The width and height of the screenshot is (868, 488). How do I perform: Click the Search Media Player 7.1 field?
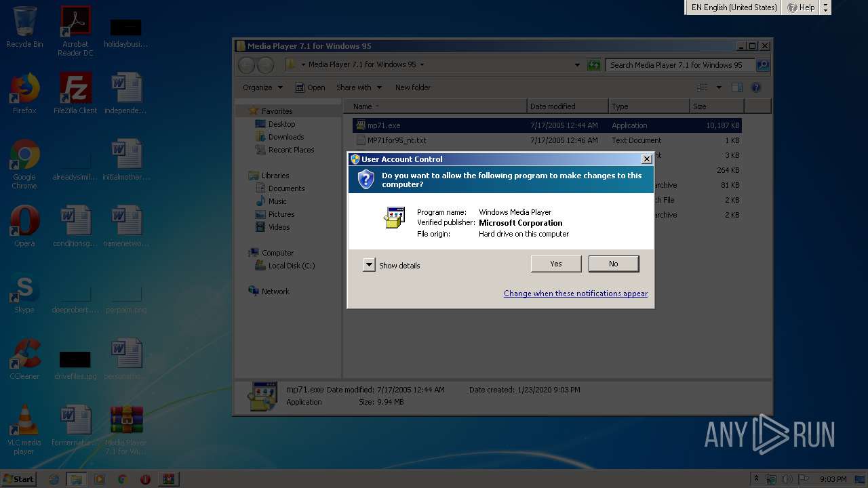point(680,65)
